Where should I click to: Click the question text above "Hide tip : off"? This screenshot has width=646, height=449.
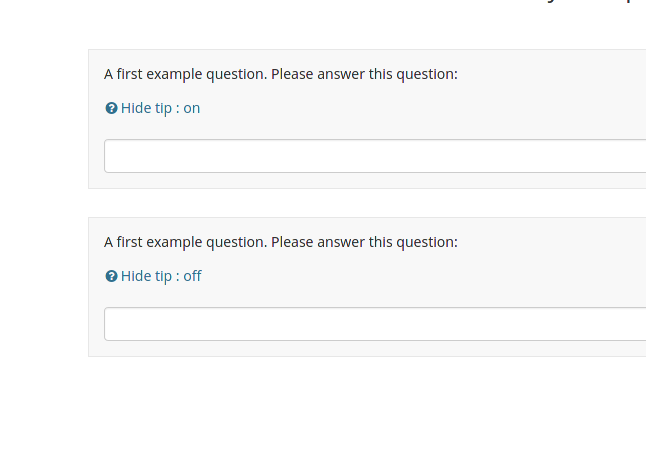281,242
